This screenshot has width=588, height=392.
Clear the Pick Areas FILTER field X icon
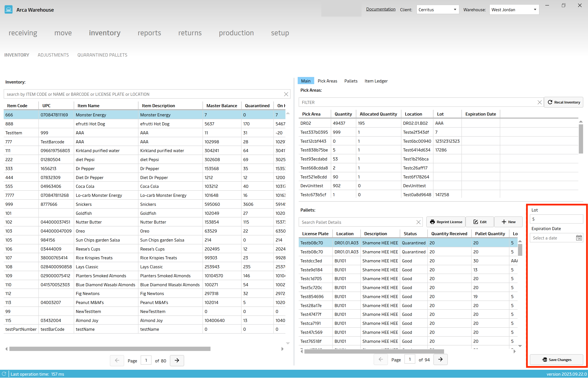[539, 102]
